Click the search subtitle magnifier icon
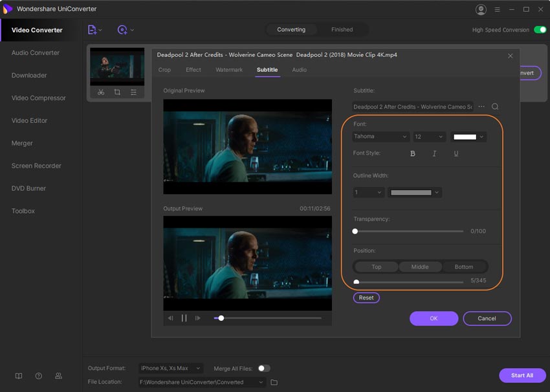Screen dimensions: 550x392 coord(495,106)
